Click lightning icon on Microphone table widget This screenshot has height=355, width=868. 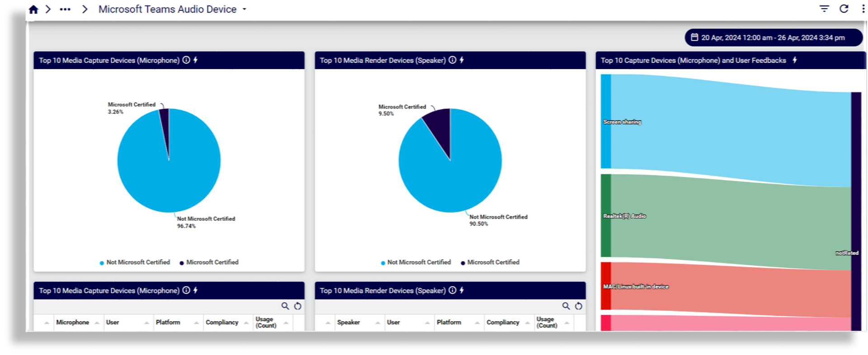tap(196, 290)
